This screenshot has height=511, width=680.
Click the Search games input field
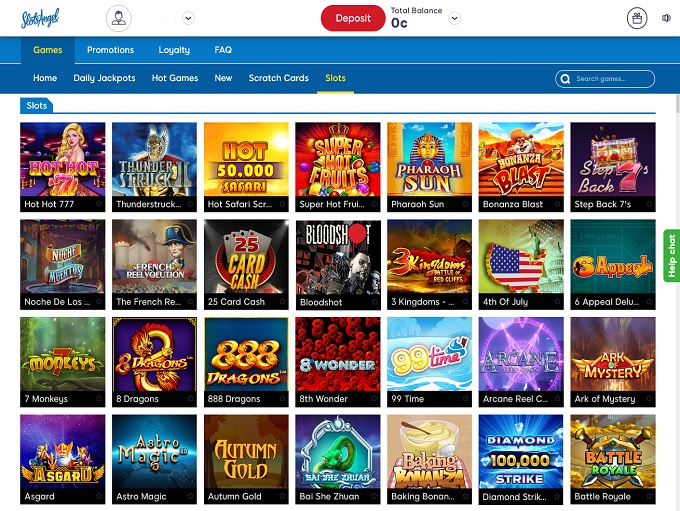coord(612,78)
